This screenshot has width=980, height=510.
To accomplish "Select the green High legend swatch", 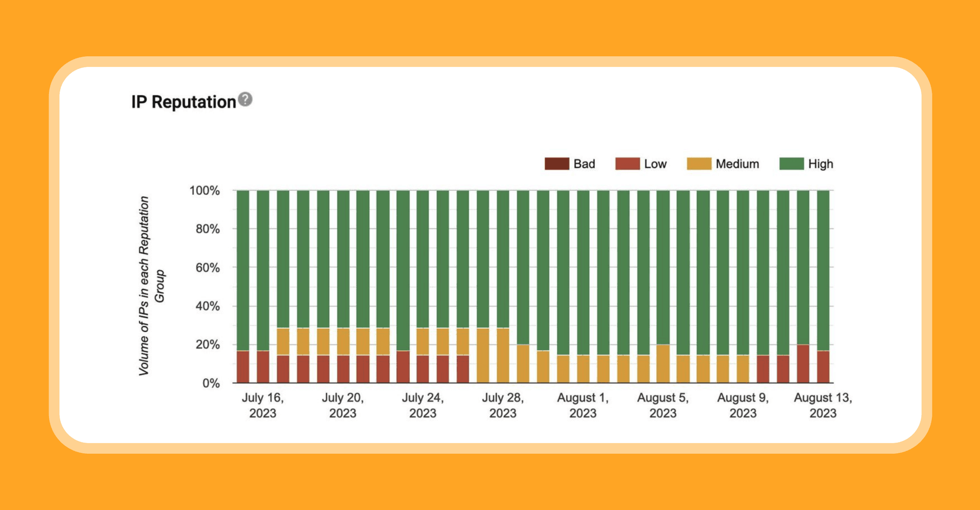I will (792, 164).
